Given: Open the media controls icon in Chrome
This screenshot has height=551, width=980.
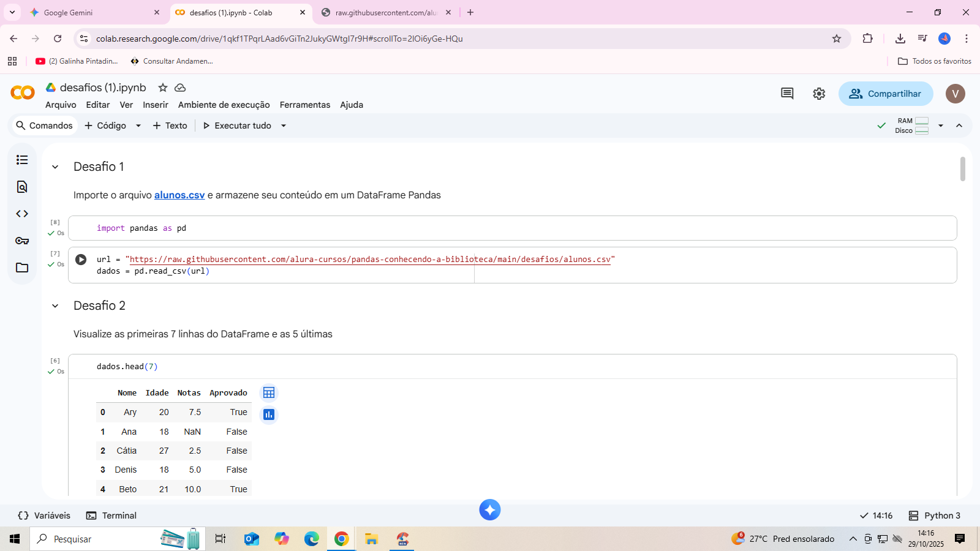Looking at the screenshot, I should point(922,39).
